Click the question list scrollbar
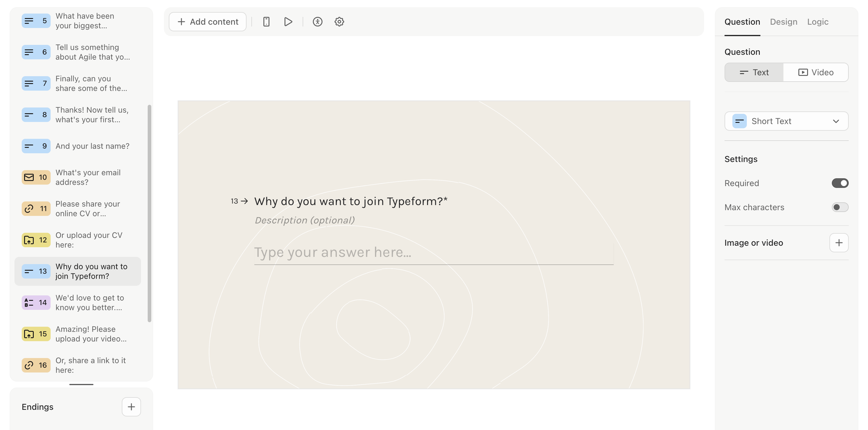This screenshot has height=430, width=868. click(149, 213)
